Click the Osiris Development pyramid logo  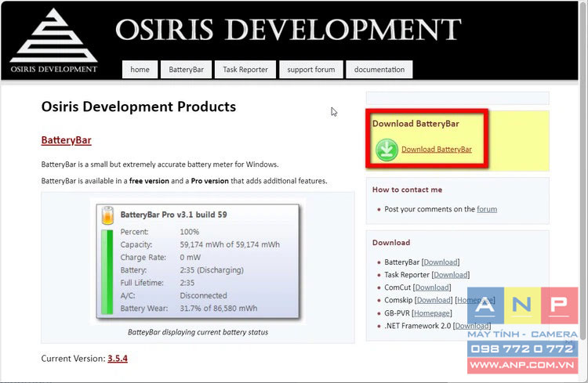(x=53, y=40)
